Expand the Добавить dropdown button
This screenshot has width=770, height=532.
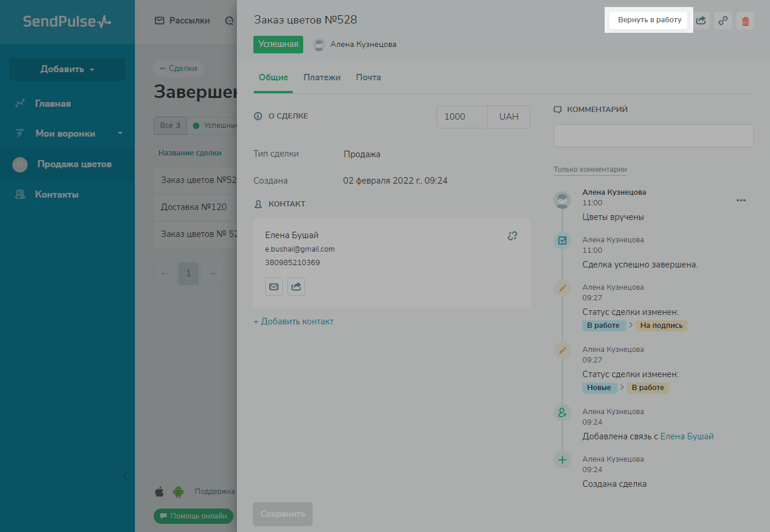click(x=67, y=69)
